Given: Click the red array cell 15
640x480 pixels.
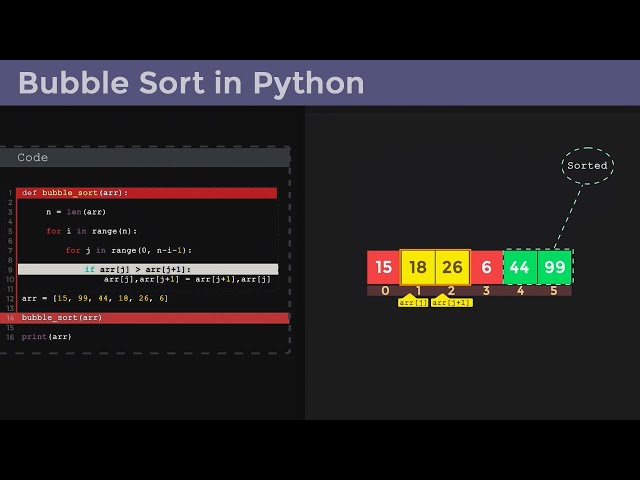Looking at the screenshot, I should point(383,267).
